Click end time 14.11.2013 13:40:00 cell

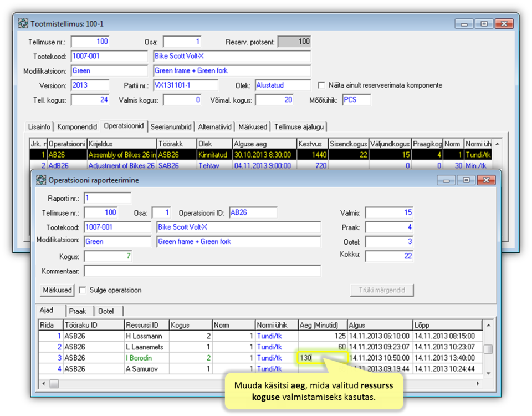pyautogui.click(x=447, y=358)
